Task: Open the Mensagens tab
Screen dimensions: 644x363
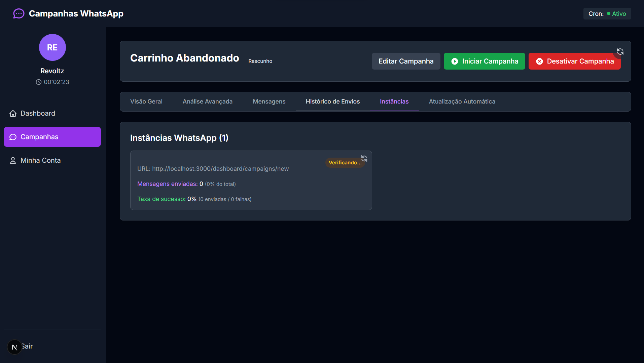Action: (269, 102)
